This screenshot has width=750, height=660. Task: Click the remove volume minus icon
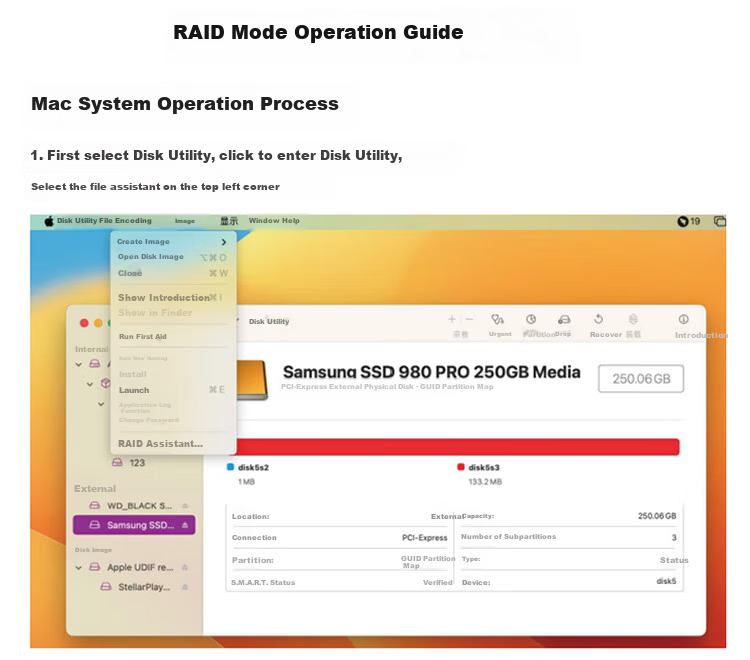[469, 319]
